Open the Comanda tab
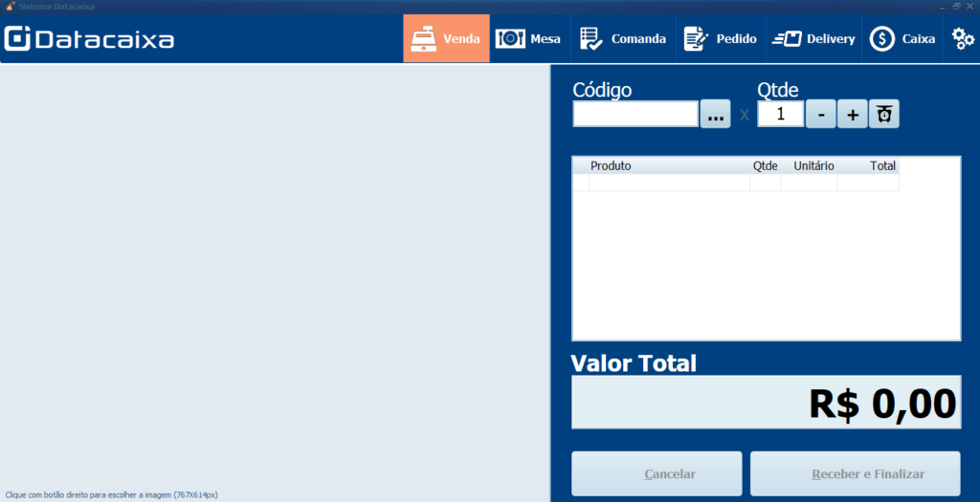Viewport: 980px width, 502px height. pos(623,38)
